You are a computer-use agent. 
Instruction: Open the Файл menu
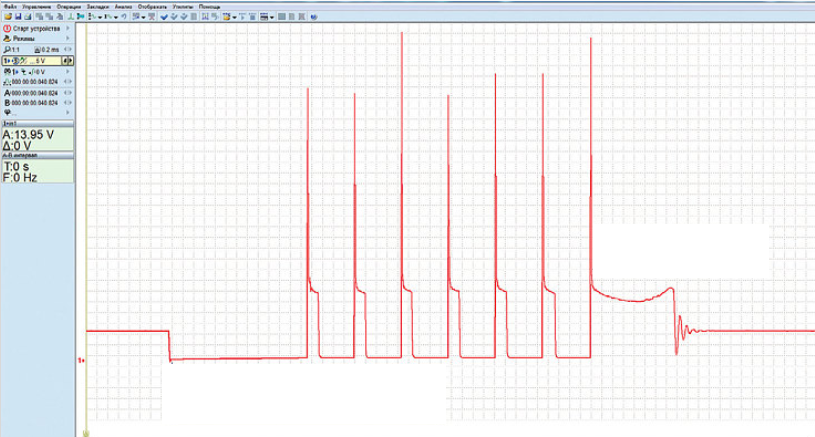pyautogui.click(x=9, y=7)
